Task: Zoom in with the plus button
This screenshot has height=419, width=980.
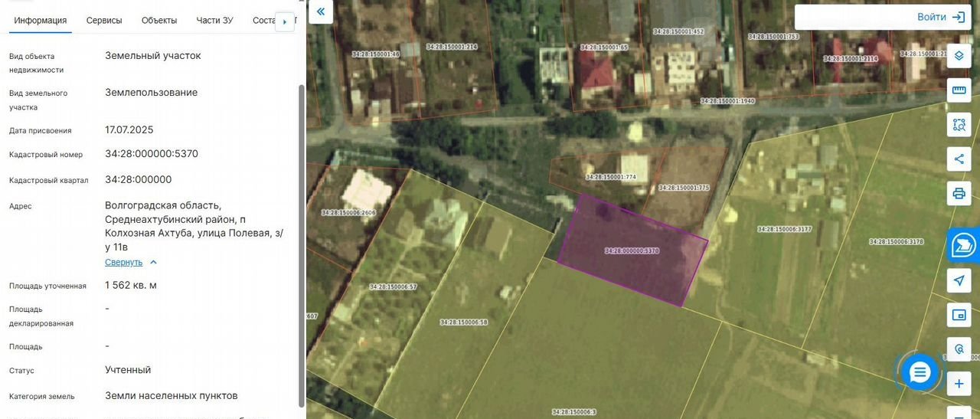Action: [x=959, y=384]
